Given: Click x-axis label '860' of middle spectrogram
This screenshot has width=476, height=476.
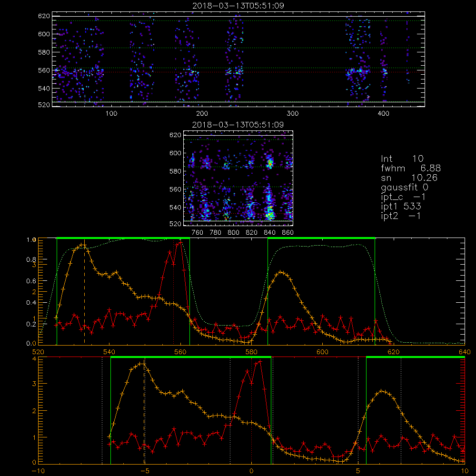Looking at the screenshot, I should tap(288, 233).
